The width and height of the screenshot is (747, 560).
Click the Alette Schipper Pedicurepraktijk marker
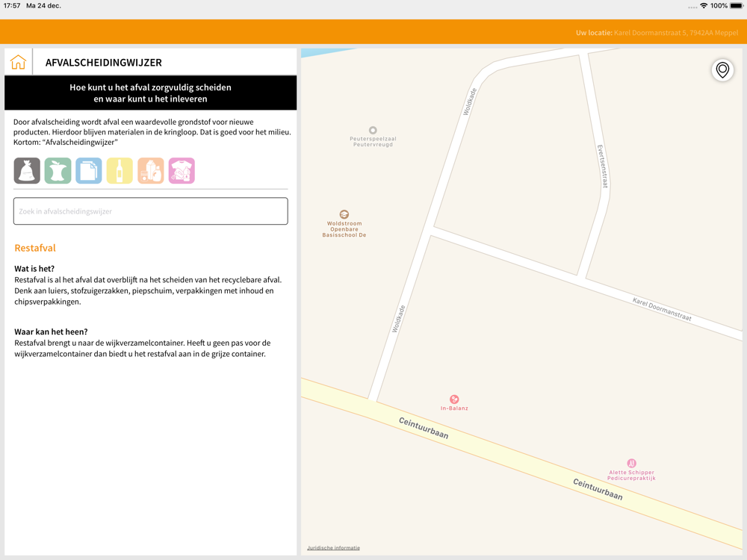pyautogui.click(x=632, y=463)
